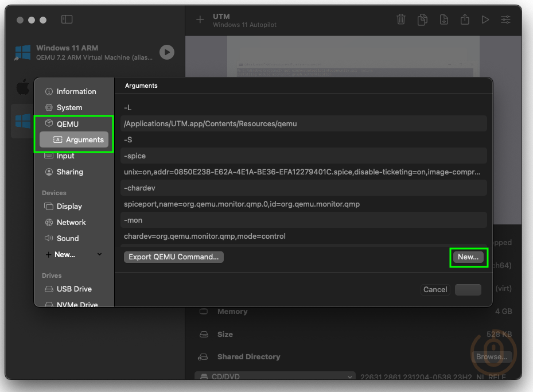Select the Arguments settings item

coord(74,139)
